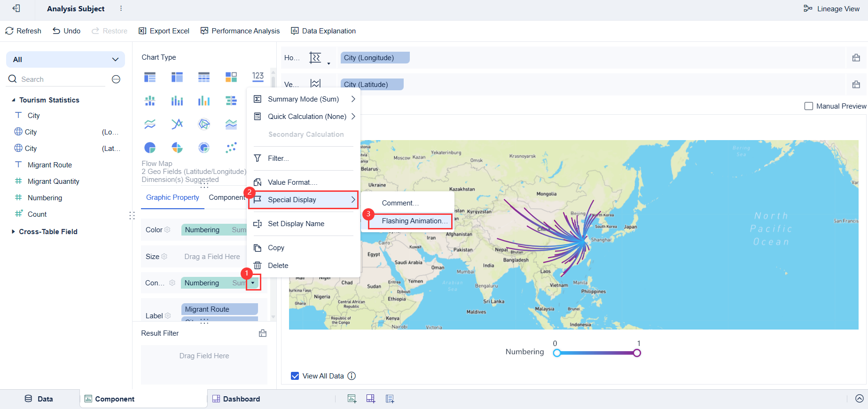Switch to the Component Style tab
The image size is (868, 409).
(x=227, y=197)
